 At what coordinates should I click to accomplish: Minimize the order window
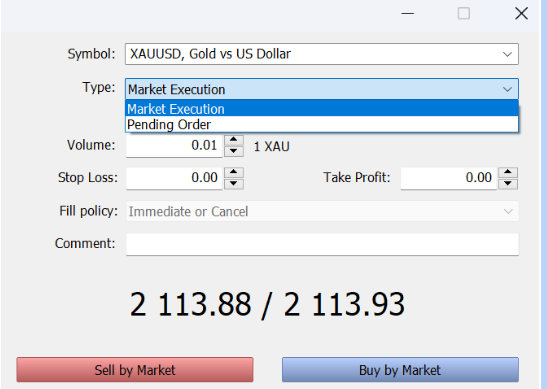pyautogui.click(x=407, y=14)
